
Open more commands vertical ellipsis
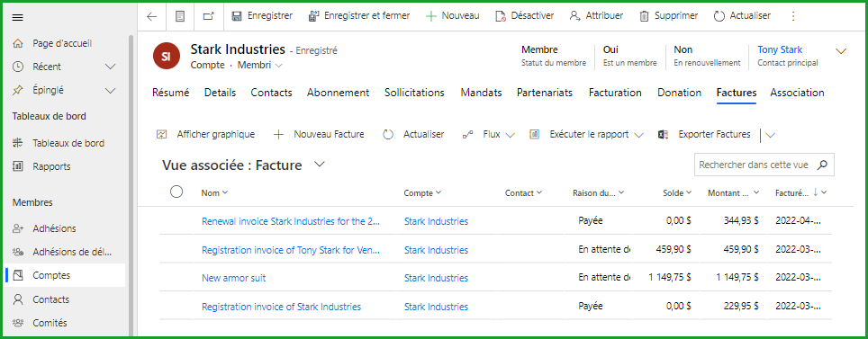(793, 16)
